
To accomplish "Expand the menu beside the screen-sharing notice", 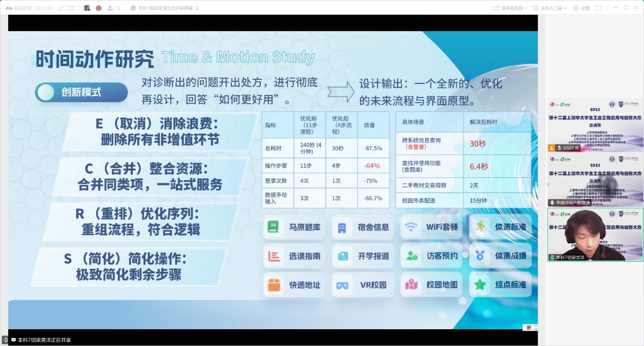I will coord(197,8).
